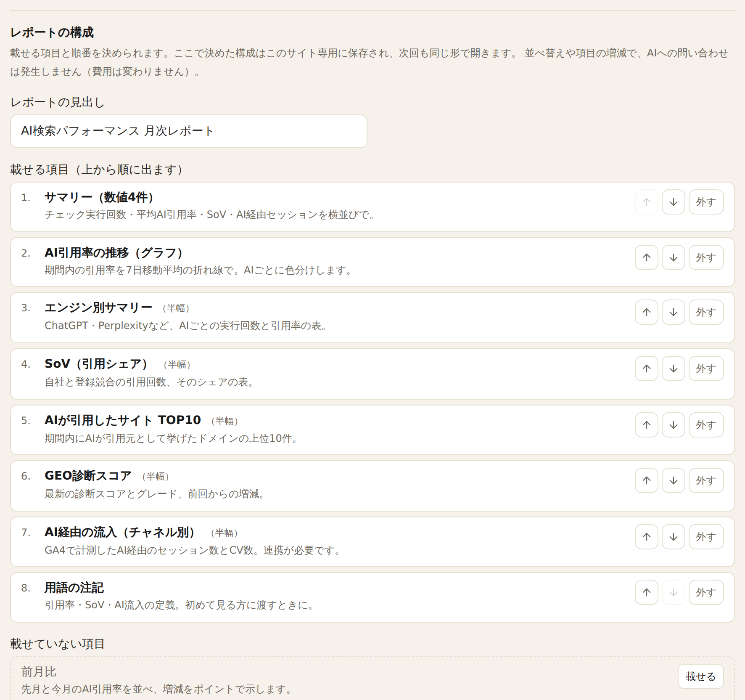Remove サマリー（数値4件） with 外す

click(x=706, y=202)
